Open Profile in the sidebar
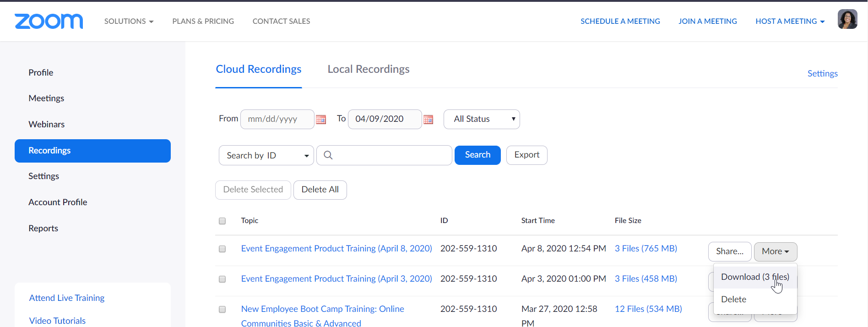Screen dimensions: 868x327 pyautogui.click(x=41, y=72)
